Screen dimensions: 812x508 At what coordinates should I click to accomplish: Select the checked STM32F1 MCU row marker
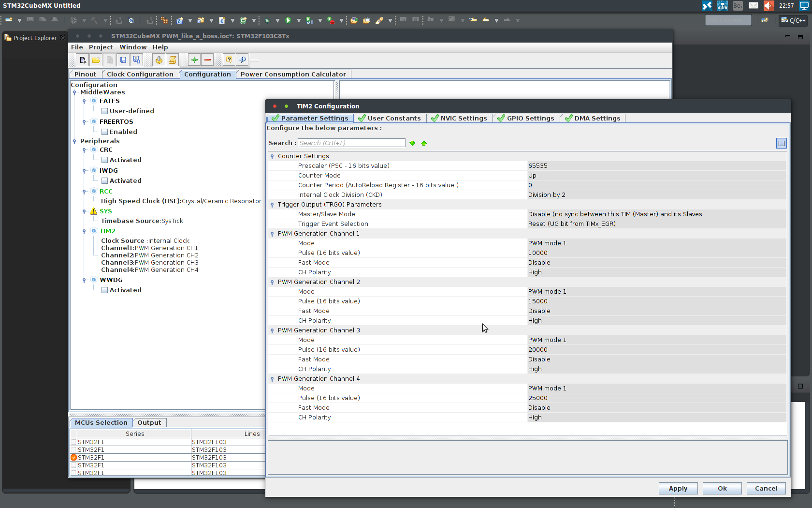(x=73, y=458)
